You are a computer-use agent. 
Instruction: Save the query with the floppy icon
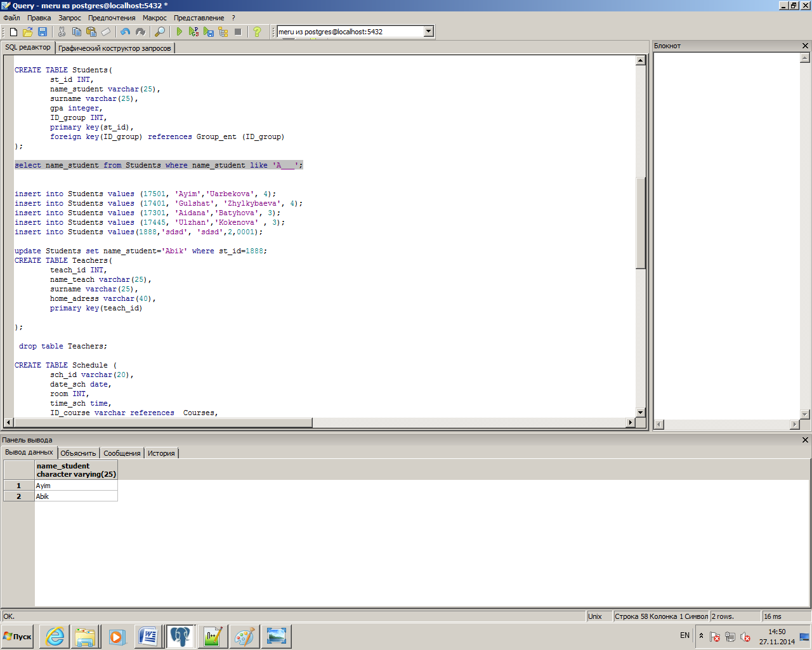(x=43, y=32)
